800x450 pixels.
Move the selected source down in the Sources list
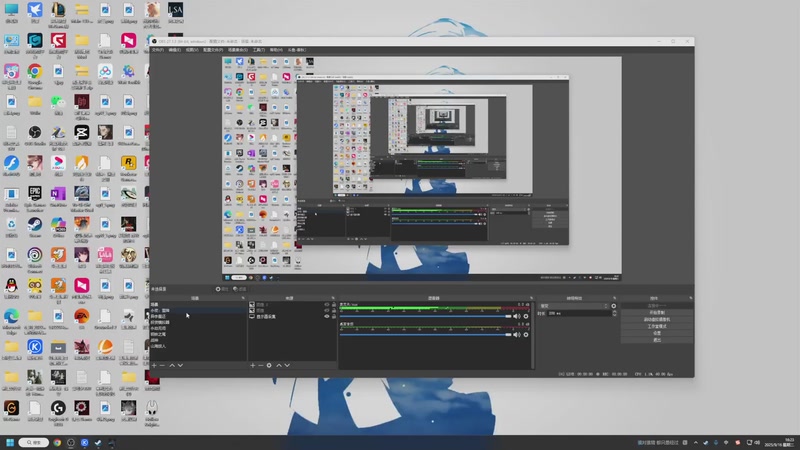click(287, 365)
